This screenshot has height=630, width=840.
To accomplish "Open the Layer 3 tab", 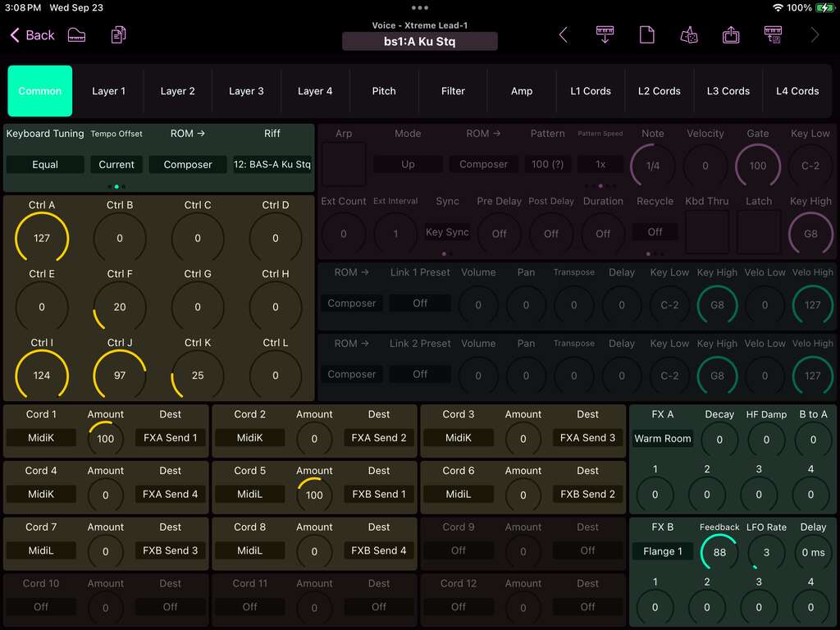I will click(x=246, y=91).
